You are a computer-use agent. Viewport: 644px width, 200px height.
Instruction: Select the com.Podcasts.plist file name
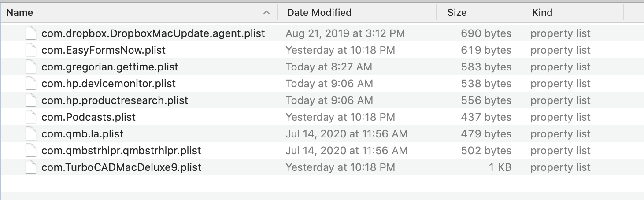(x=89, y=117)
